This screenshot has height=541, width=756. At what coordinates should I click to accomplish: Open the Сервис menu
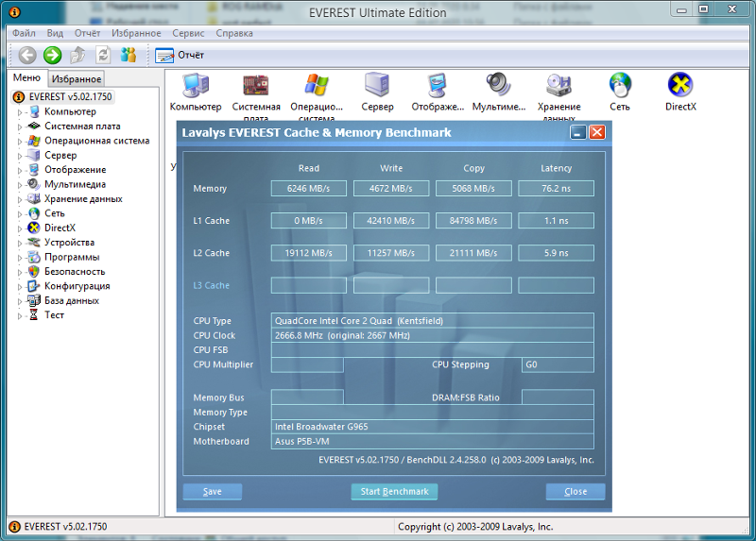click(x=188, y=33)
